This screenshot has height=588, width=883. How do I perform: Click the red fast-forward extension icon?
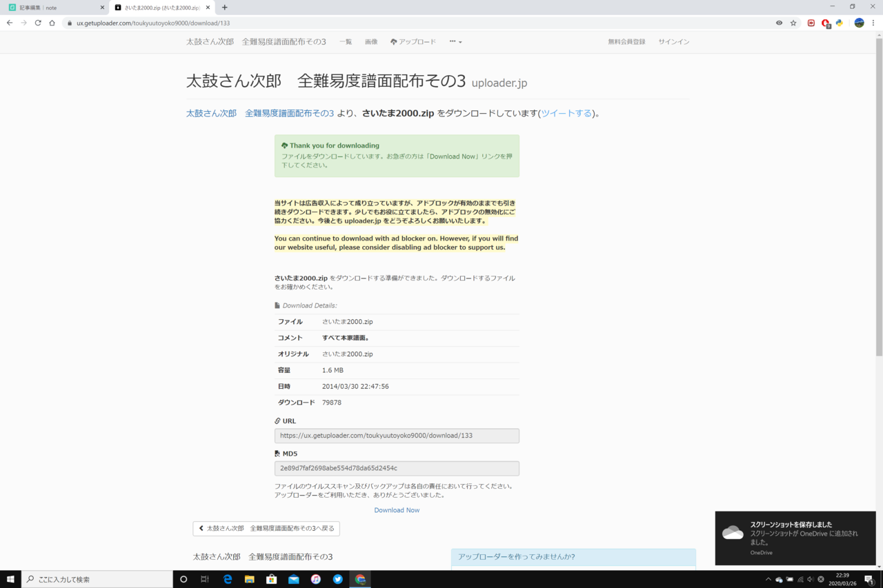point(811,23)
